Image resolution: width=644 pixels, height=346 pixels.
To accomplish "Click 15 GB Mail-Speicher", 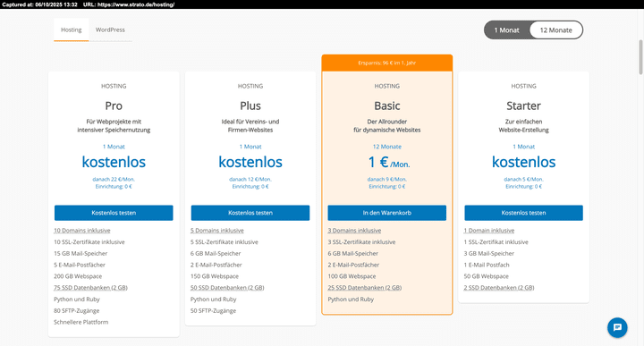I will coord(80,254).
